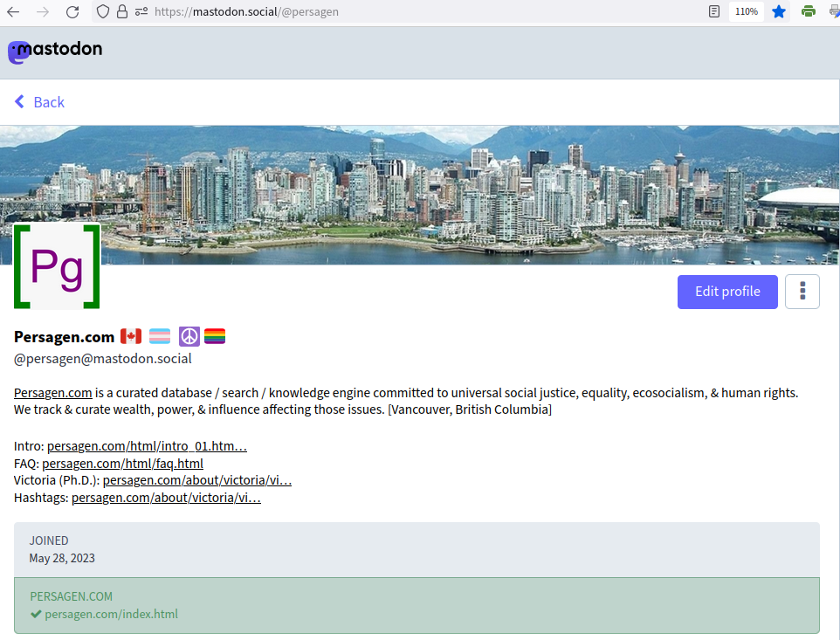
Task: Click the site security padlock icon
Action: point(122,11)
